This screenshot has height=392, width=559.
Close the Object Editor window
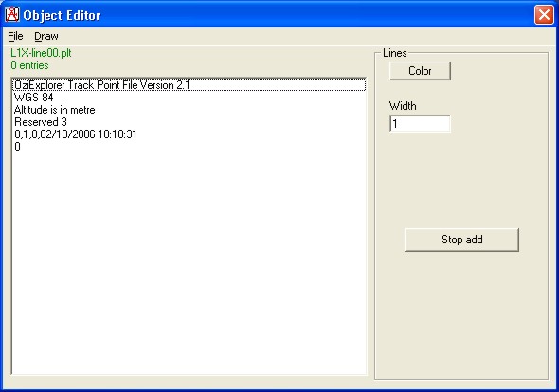point(544,15)
